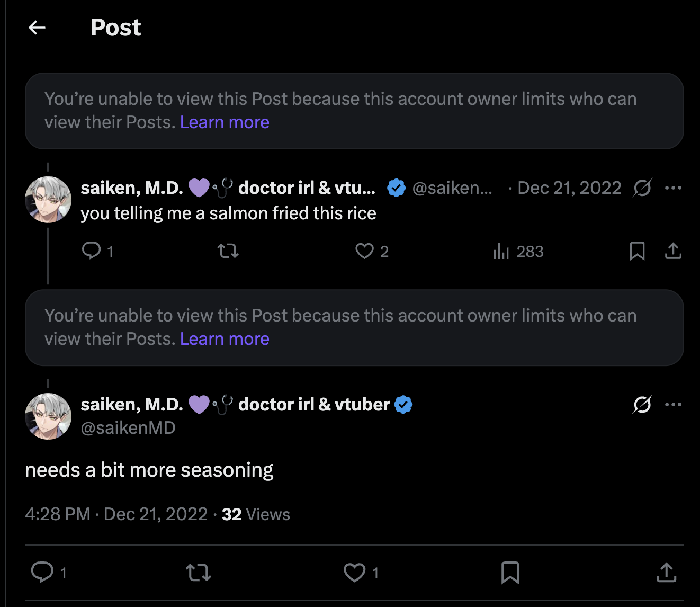The height and width of the screenshot is (607, 700).
Task: Reply to the salmon fried rice post
Action: pyautogui.click(x=92, y=251)
